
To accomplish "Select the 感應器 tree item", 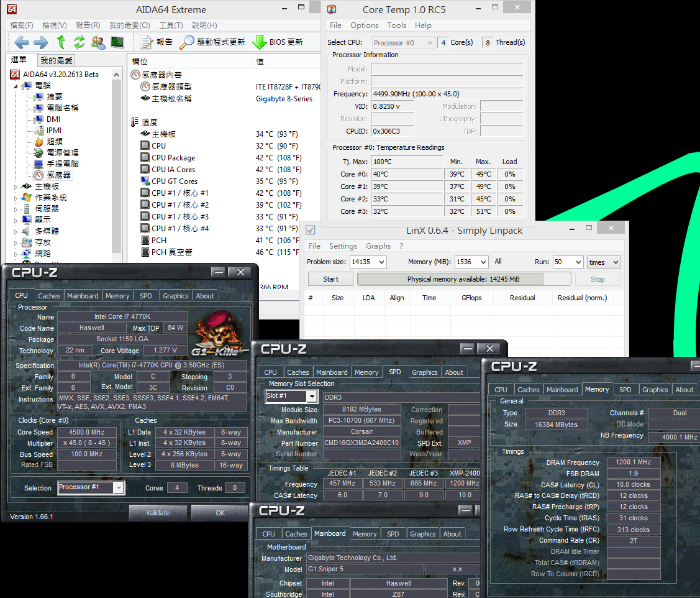I will (58, 175).
